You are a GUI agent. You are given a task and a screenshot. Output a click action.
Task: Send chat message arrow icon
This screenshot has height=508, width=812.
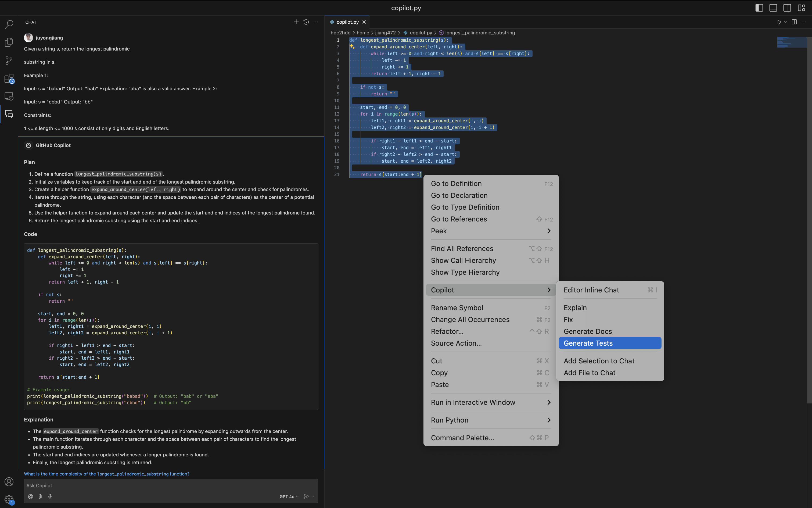[x=306, y=496]
